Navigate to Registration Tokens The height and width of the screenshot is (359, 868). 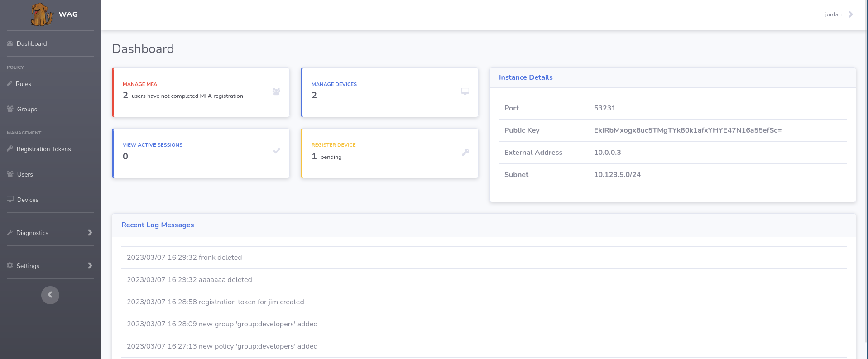tap(44, 149)
